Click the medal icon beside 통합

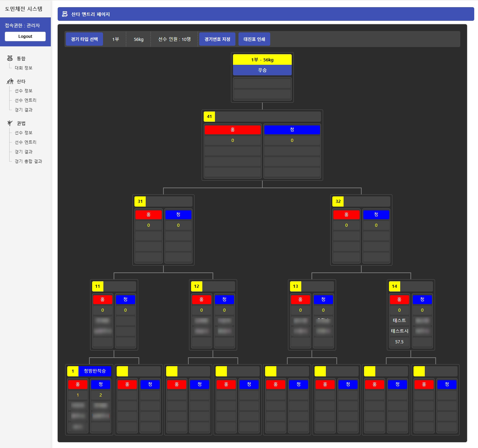coord(10,58)
